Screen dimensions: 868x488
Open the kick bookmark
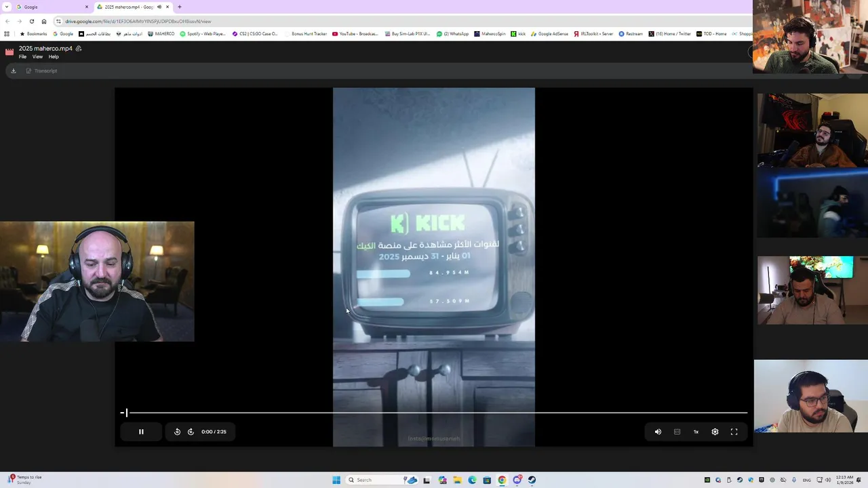pyautogui.click(x=518, y=34)
